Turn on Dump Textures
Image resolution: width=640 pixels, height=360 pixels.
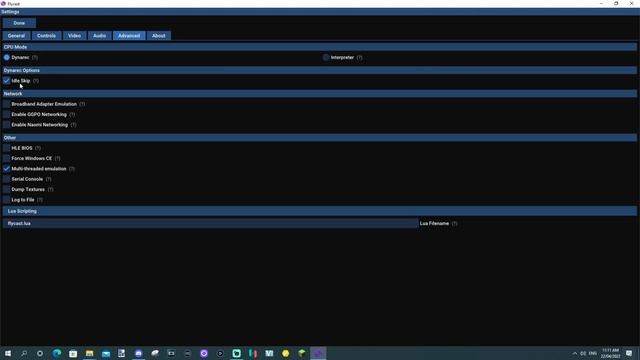tap(7, 189)
